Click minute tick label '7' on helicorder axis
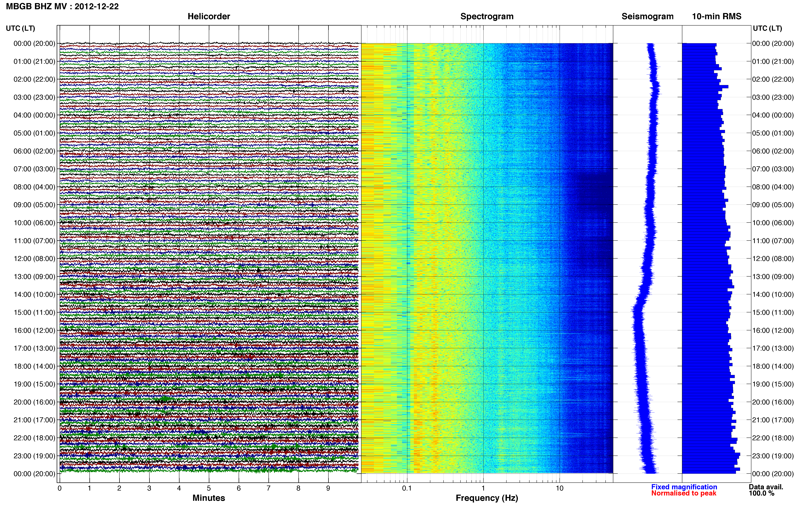The image size is (812, 508). click(x=269, y=488)
